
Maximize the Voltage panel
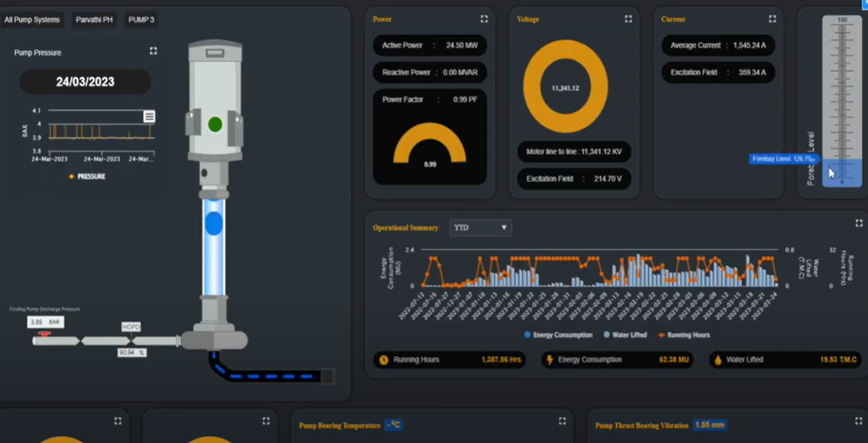(x=628, y=19)
